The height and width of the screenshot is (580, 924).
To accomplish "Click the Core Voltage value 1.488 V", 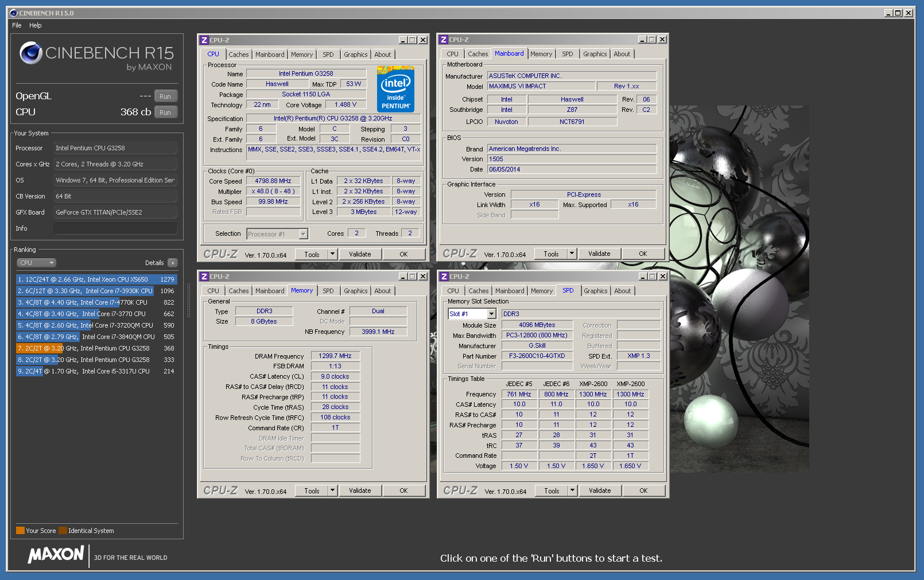I will click(x=345, y=104).
